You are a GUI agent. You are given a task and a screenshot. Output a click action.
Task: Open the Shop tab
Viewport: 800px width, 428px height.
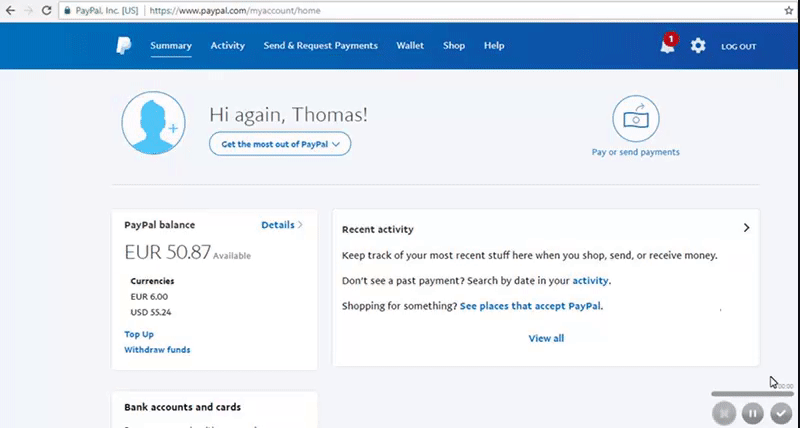click(454, 46)
